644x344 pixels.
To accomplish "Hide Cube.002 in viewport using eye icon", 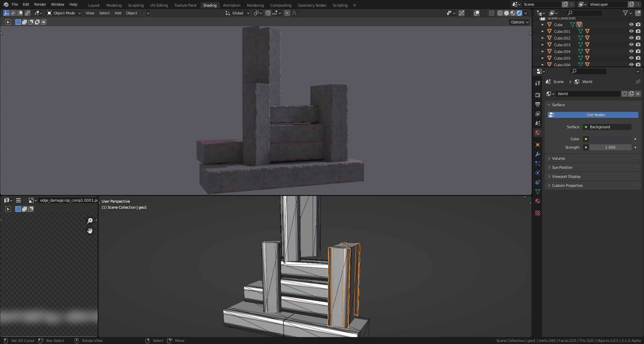I will click(631, 38).
